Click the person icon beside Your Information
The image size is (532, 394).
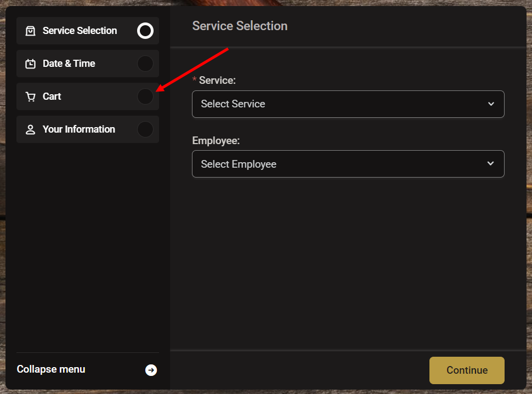pyautogui.click(x=31, y=129)
